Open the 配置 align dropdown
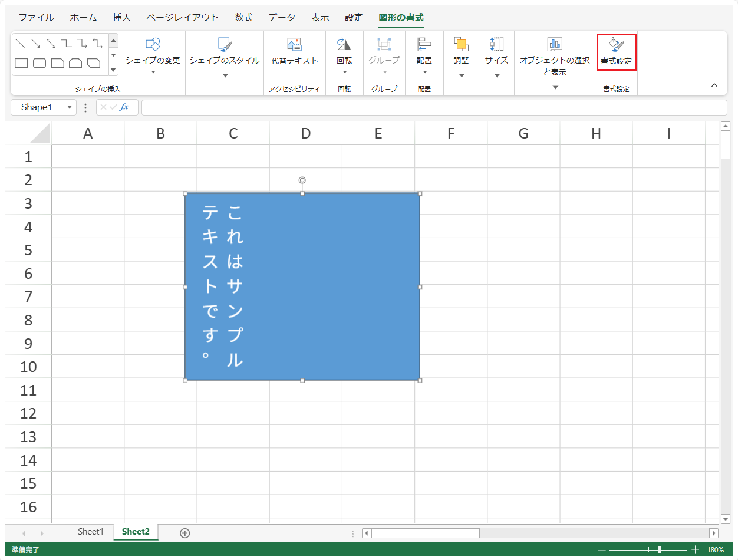The image size is (738, 560). 424,73
